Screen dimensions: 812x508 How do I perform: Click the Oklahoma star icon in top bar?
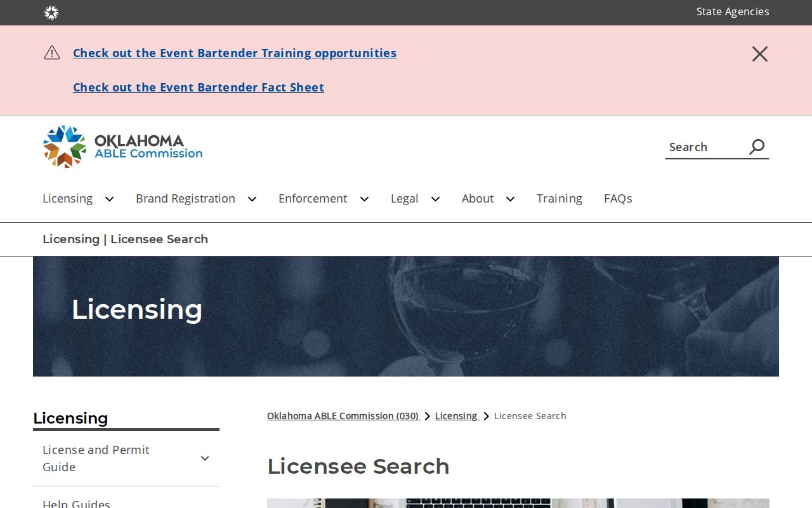(51, 13)
